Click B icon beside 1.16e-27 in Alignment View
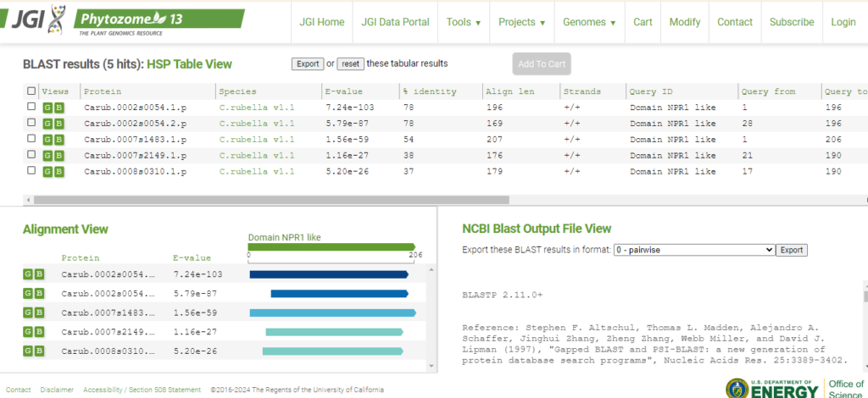This screenshot has width=868, height=398. tap(39, 332)
